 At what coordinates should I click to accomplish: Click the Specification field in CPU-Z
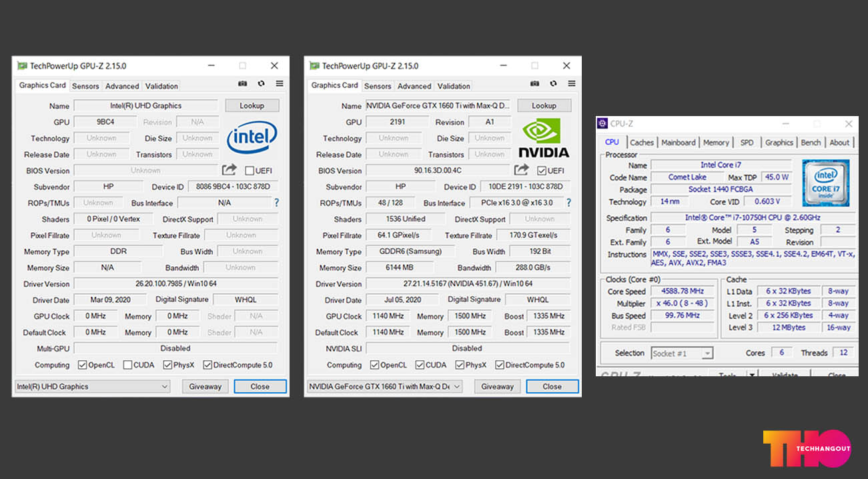(753, 218)
